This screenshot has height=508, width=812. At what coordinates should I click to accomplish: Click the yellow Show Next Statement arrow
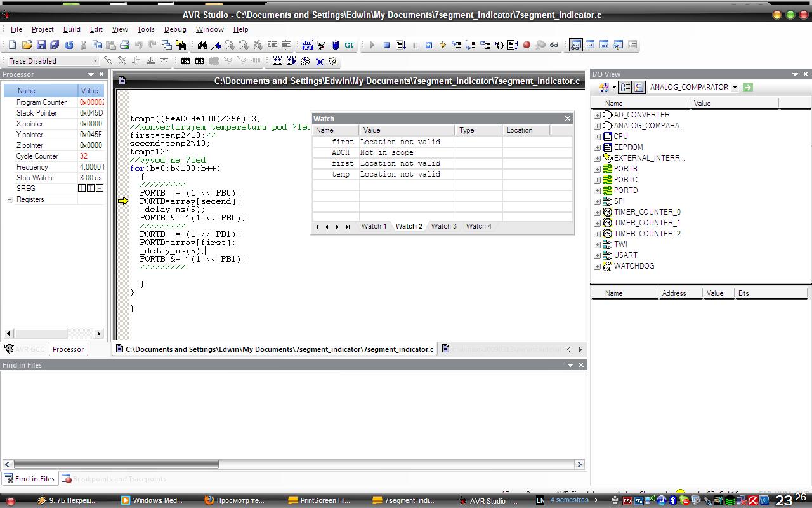click(x=443, y=45)
